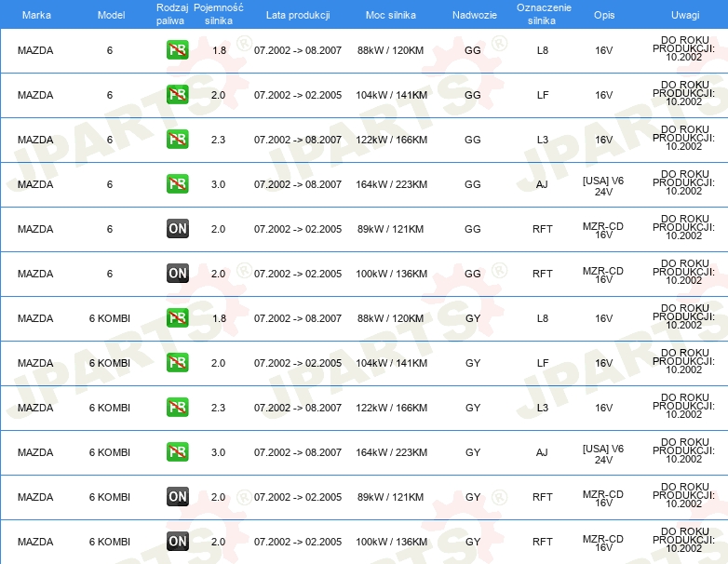Click the Moc silnika column header
Image resolution: width=728 pixels, height=564 pixels.
(x=390, y=15)
